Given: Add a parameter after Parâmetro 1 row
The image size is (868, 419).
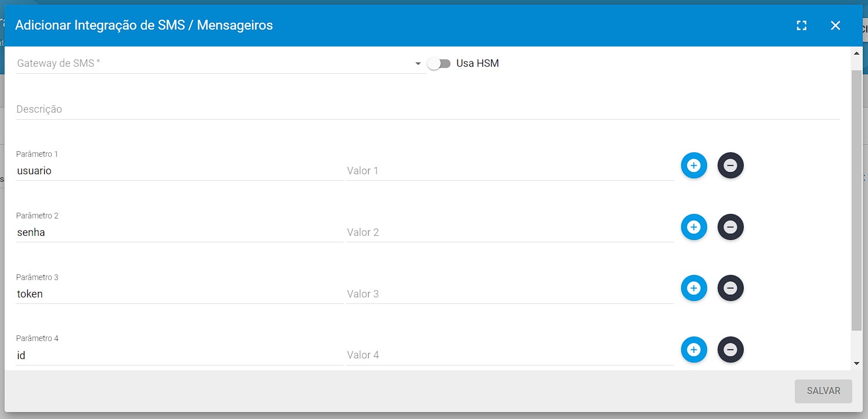Looking at the screenshot, I should coord(694,166).
